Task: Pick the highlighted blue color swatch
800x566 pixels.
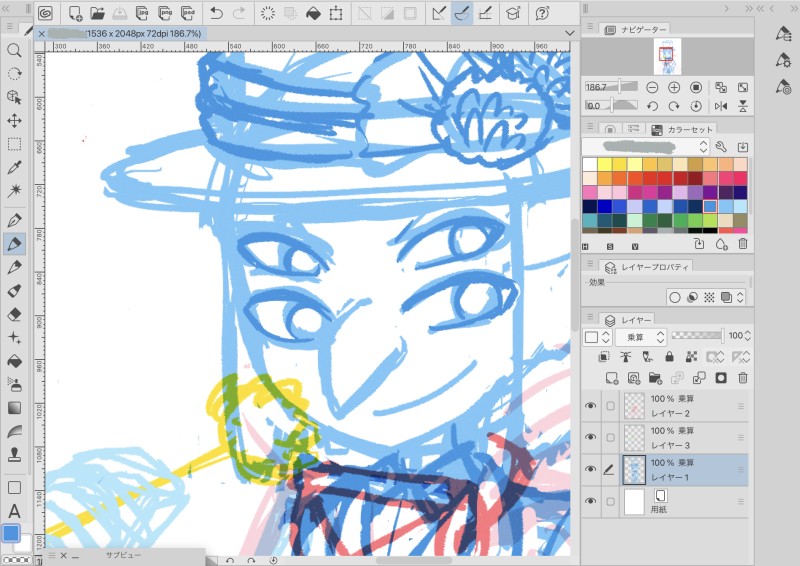Action: coord(710,206)
